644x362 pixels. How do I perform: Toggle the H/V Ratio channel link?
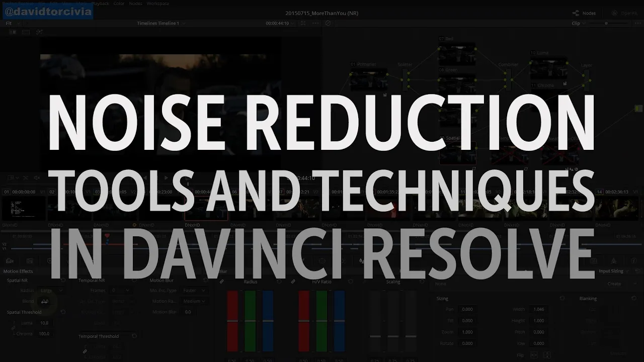(x=293, y=282)
